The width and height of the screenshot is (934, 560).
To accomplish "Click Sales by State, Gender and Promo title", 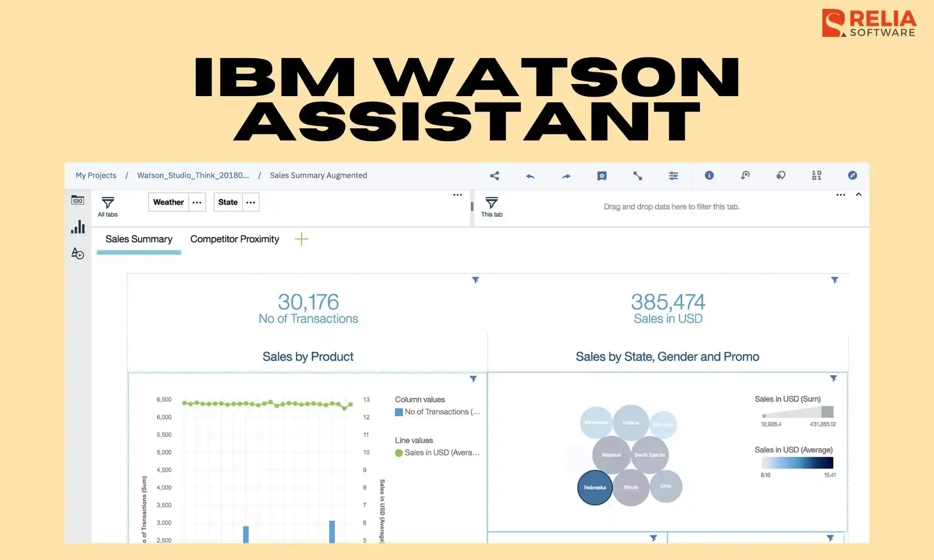I will pos(667,357).
